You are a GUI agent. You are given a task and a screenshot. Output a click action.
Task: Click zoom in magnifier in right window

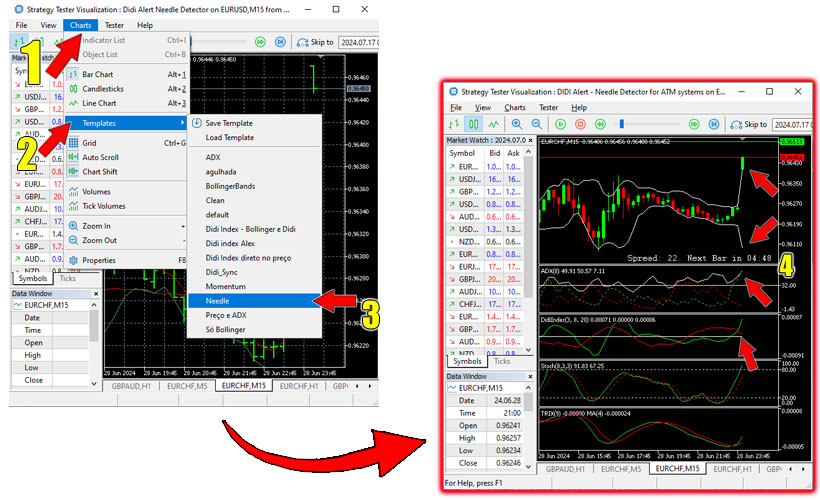(517, 124)
